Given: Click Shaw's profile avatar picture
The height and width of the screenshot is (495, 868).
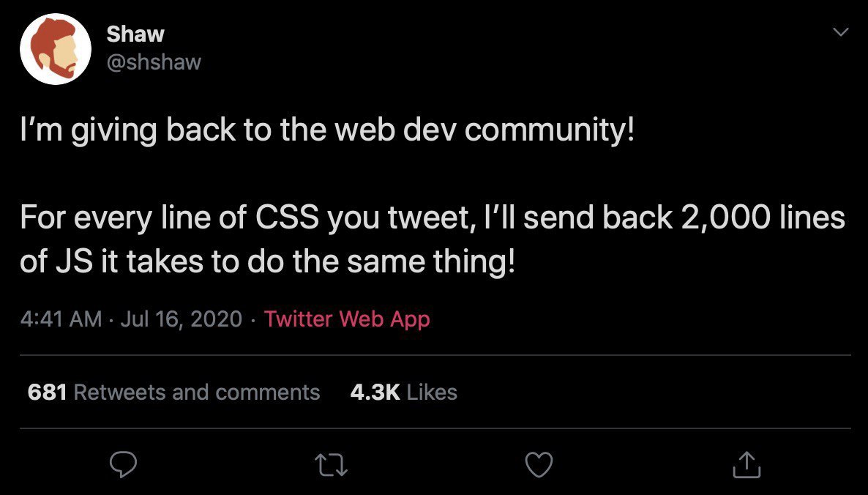Looking at the screenshot, I should point(56,49).
